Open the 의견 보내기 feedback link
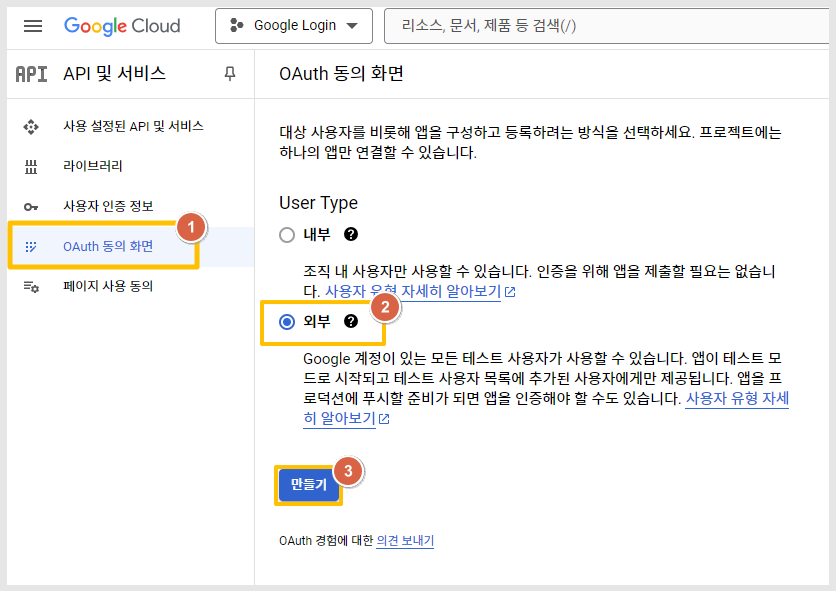The image size is (836, 591). coord(405,541)
